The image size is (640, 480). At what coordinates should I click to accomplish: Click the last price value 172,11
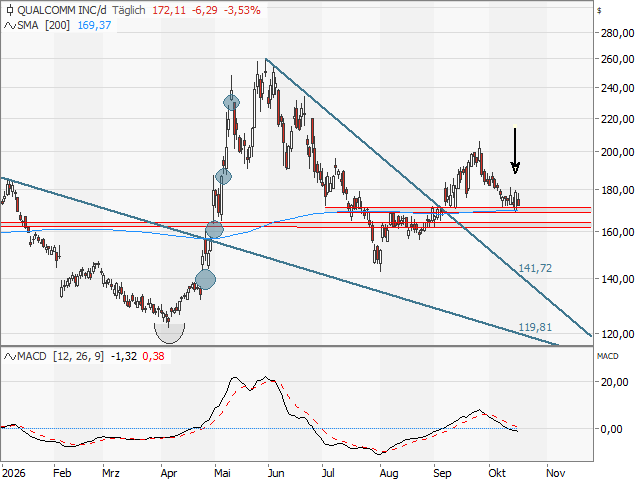point(169,10)
